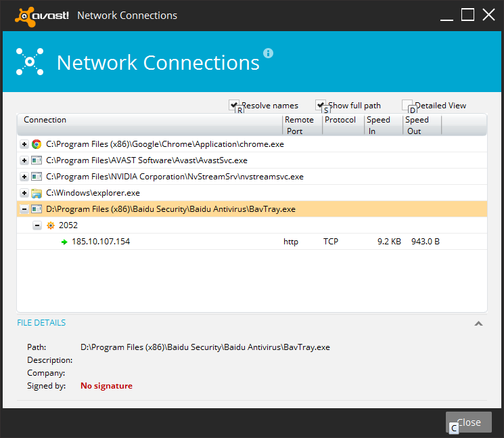This screenshot has width=504, height=438.
Task: Click the avast! logo in the title bar
Action: click(43, 15)
